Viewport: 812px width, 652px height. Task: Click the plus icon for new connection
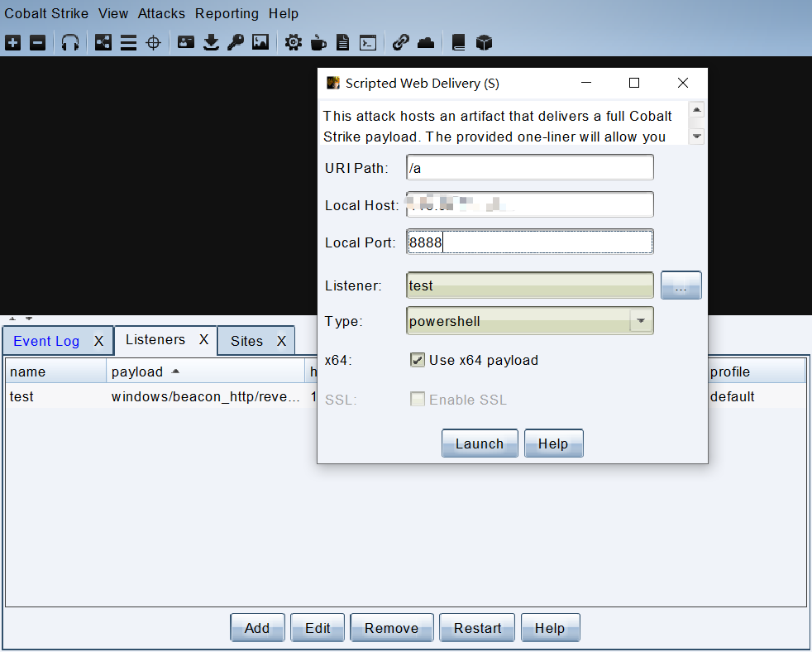(x=13, y=42)
